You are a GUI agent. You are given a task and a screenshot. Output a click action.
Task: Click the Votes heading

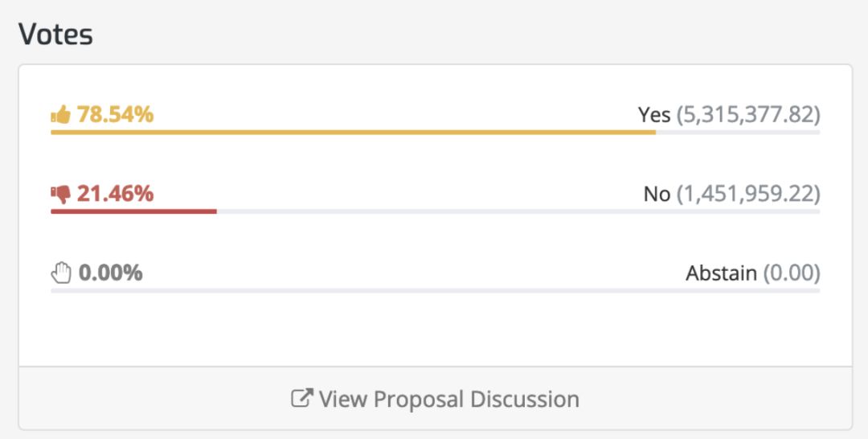click(x=55, y=35)
